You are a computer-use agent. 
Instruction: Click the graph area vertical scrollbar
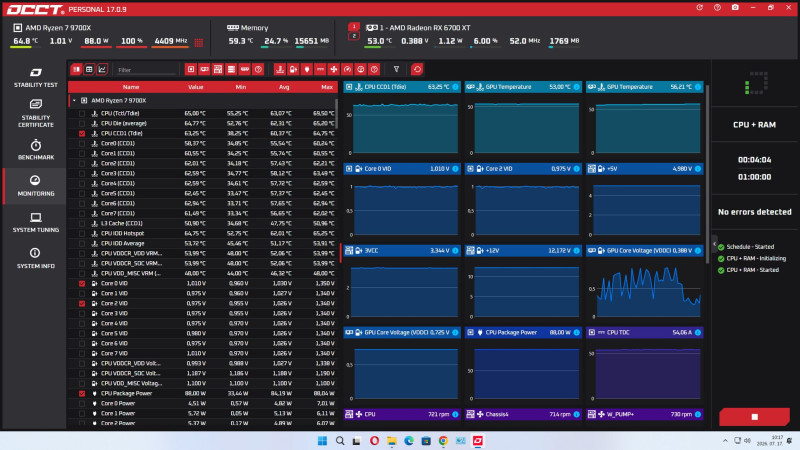tap(707, 173)
